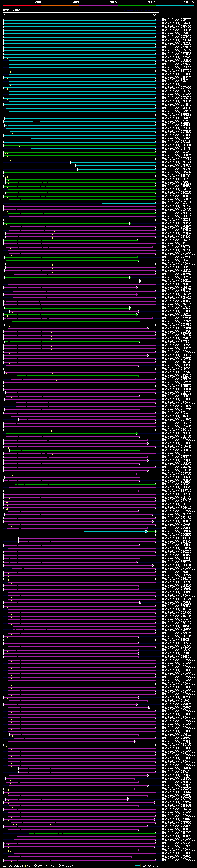The image size is (197, 868).
Task: Open hit UniRef100_Q9FVT2
Action: (x=176, y=20)
